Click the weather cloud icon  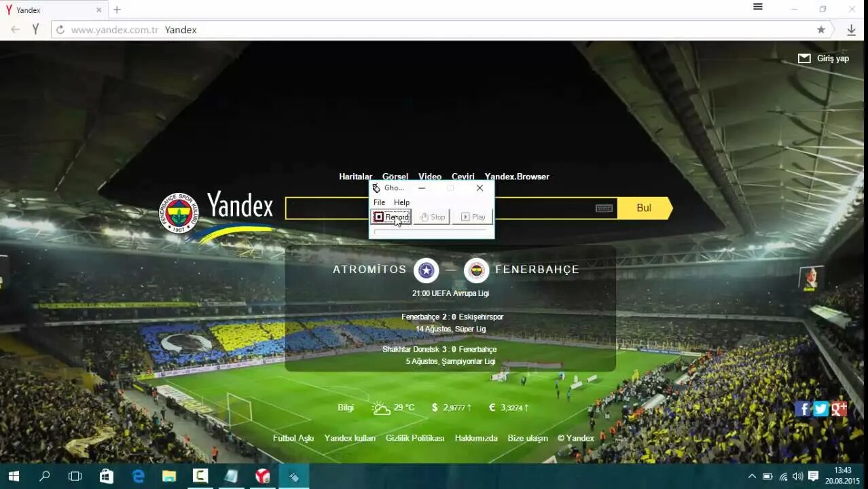click(381, 408)
